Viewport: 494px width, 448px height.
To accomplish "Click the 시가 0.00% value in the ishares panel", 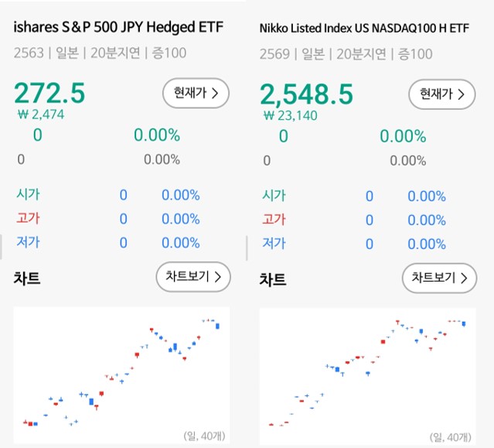I will click(x=181, y=195).
